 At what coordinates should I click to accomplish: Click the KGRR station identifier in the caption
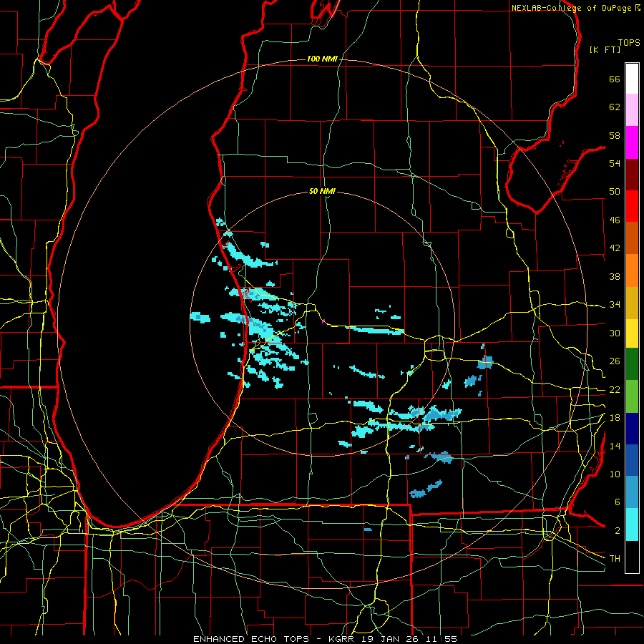coord(343,639)
